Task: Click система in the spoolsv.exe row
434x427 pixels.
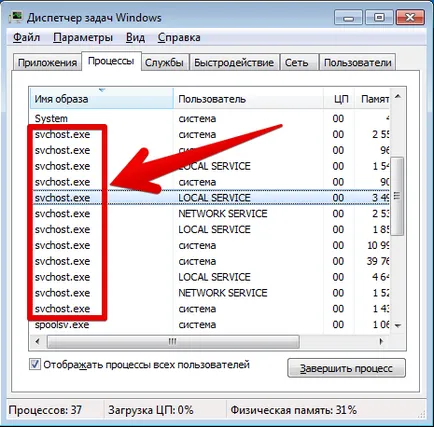Action: 197,324
